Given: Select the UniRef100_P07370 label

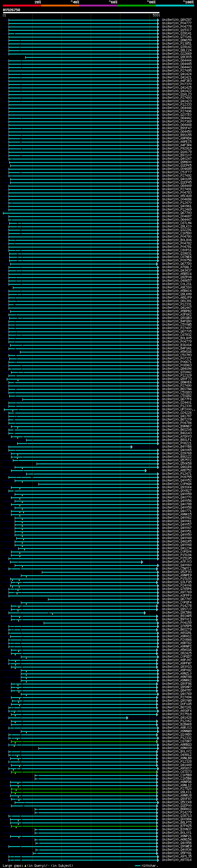Looking at the screenshot, I should pyautogui.click(x=177, y=84).
